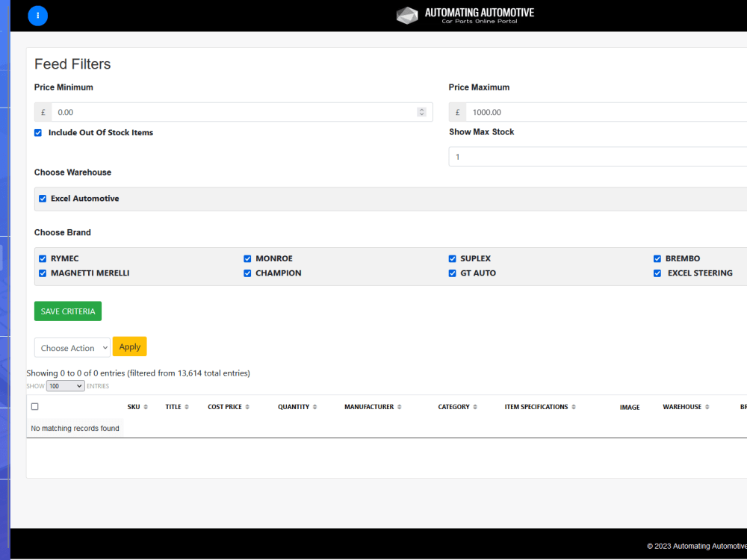The height and width of the screenshot is (560, 747).
Task: Open the blue three-dot menu button
Action: click(37, 16)
